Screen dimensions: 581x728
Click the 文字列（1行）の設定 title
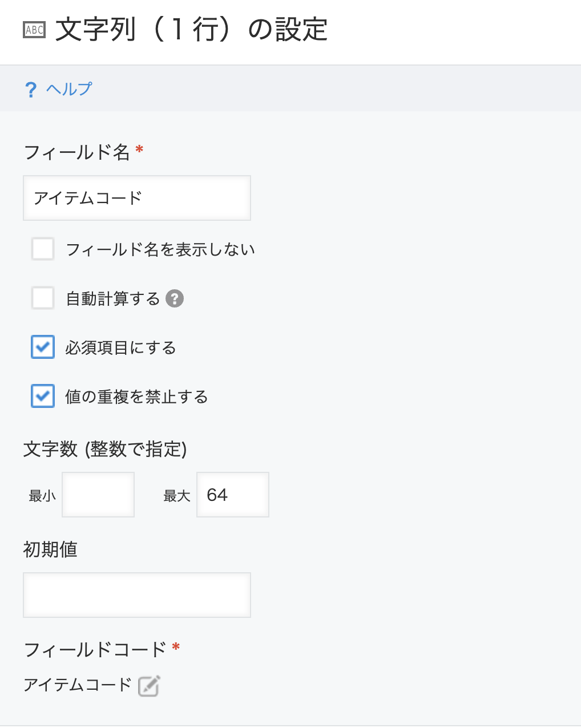coord(192,30)
